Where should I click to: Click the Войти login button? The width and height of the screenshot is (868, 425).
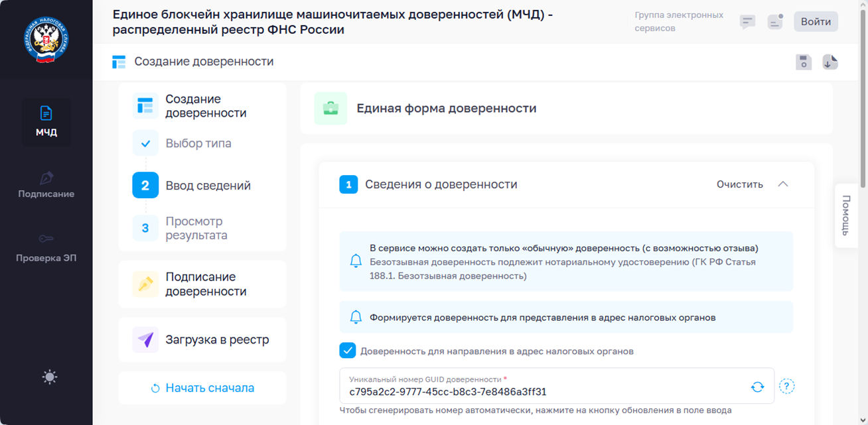[816, 22]
